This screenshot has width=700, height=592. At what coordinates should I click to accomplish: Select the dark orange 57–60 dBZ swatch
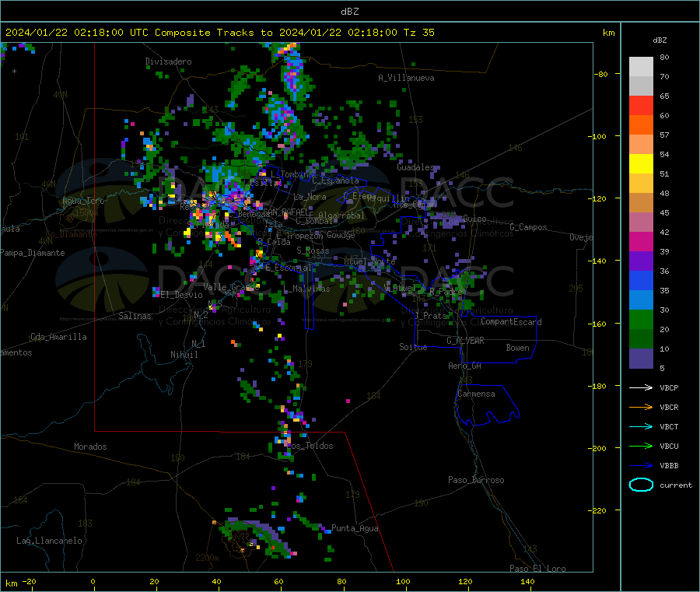(x=641, y=125)
